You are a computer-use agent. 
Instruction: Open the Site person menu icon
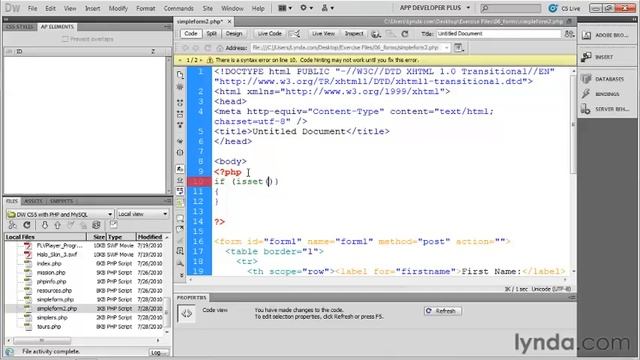coord(327,8)
